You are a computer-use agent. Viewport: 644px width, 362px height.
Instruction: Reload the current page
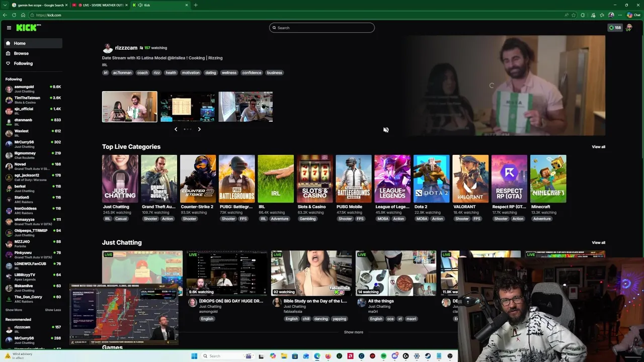tap(14, 15)
